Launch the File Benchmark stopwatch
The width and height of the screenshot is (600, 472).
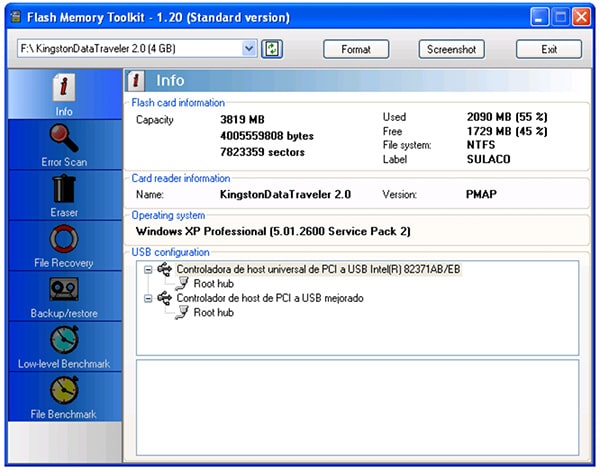[64, 397]
